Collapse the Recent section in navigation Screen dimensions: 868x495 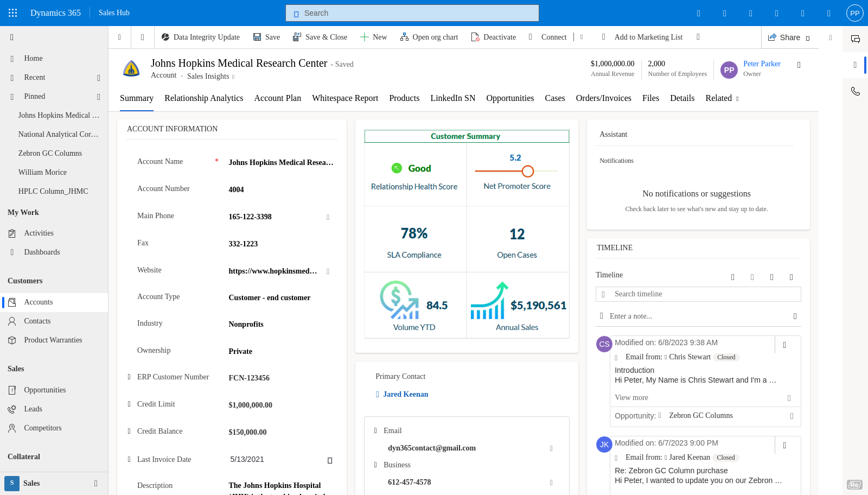point(99,77)
